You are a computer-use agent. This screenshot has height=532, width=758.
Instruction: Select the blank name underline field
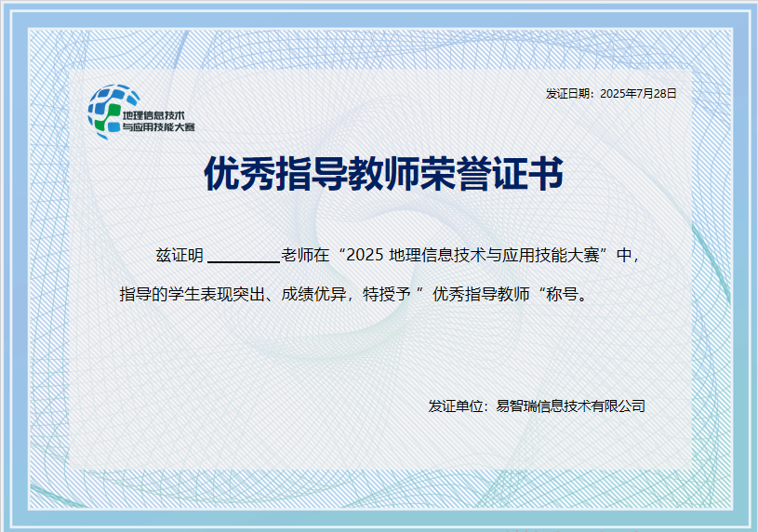coord(242,254)
